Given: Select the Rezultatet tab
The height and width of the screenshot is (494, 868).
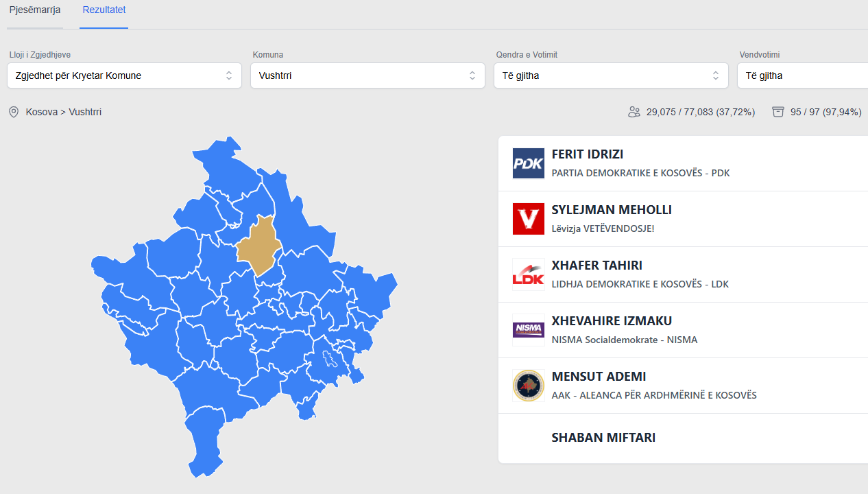Looking at the screenshot, I should (x=104, y=10).
